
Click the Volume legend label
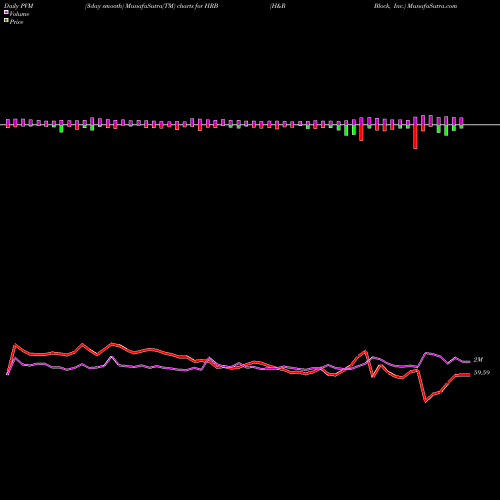pos(19,14)
